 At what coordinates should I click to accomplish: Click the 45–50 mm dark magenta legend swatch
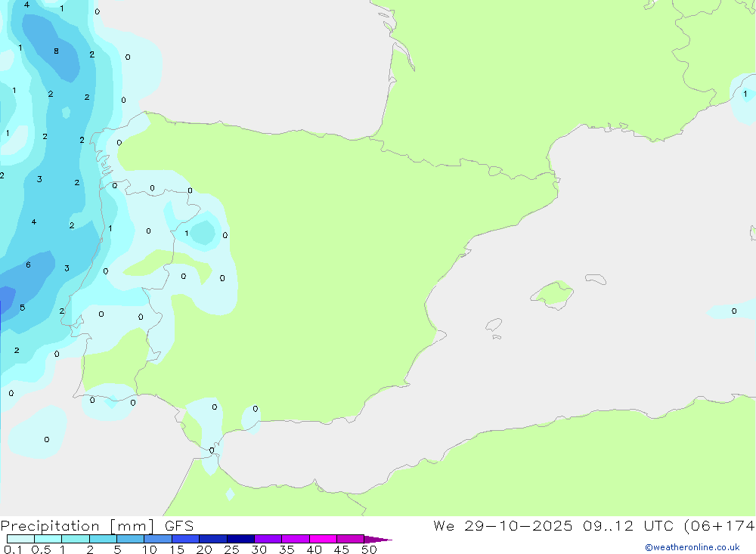pos(350,539)
